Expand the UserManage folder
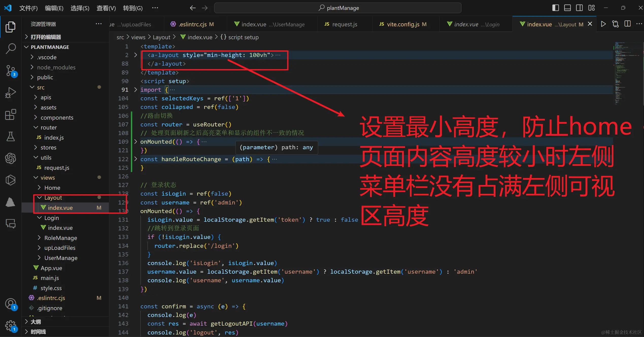Image resolution: width=644 pixels, height=337 pixels. pyautogui.click(x=65, y=258)
